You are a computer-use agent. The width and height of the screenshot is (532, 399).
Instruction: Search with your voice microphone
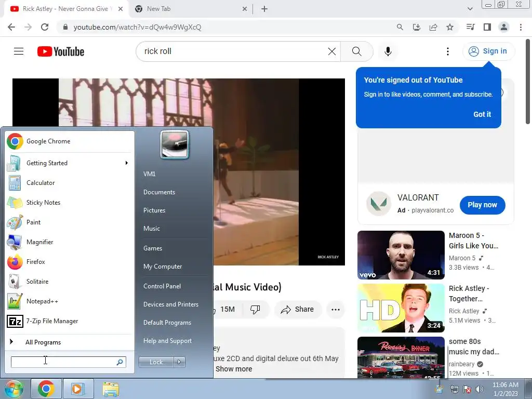point(388,51)
